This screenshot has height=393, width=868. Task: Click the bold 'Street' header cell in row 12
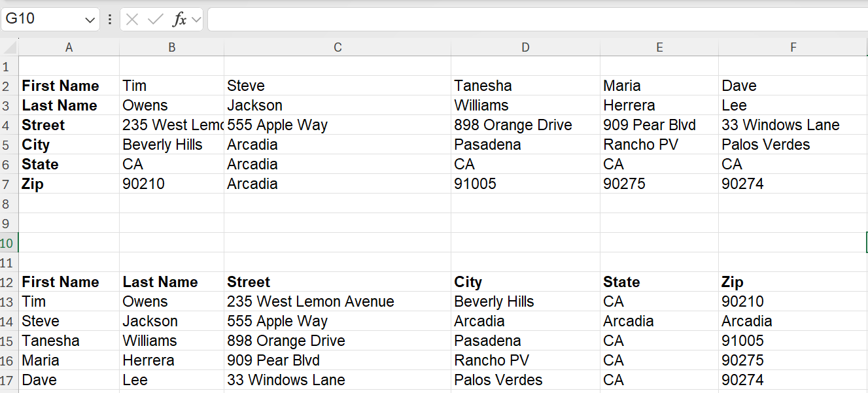[338, 282]
